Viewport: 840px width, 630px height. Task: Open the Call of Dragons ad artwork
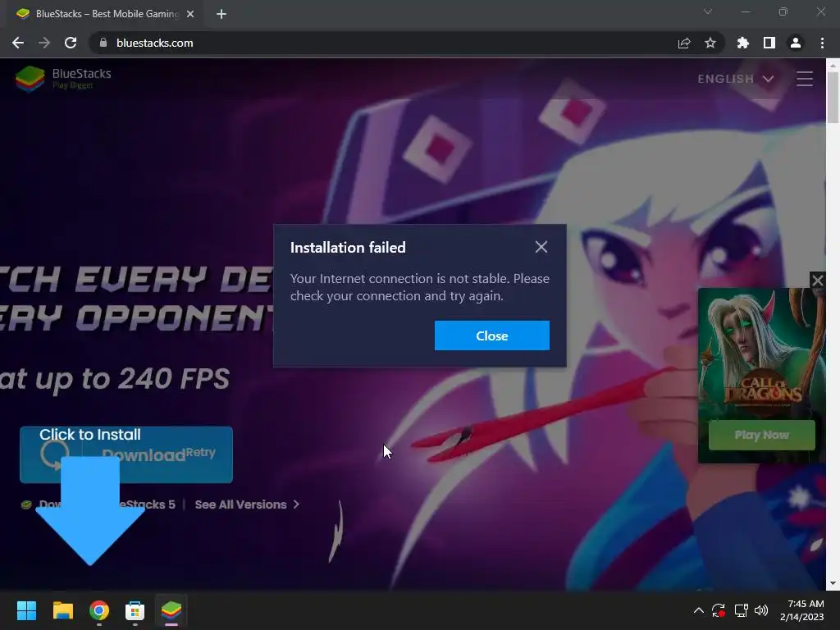[x=762, y=354]
